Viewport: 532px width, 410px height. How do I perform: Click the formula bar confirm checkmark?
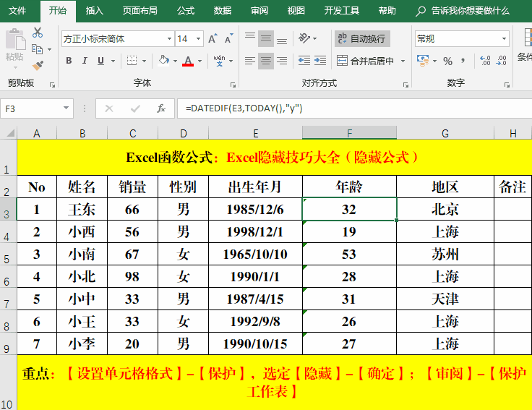tap(135, 108)
